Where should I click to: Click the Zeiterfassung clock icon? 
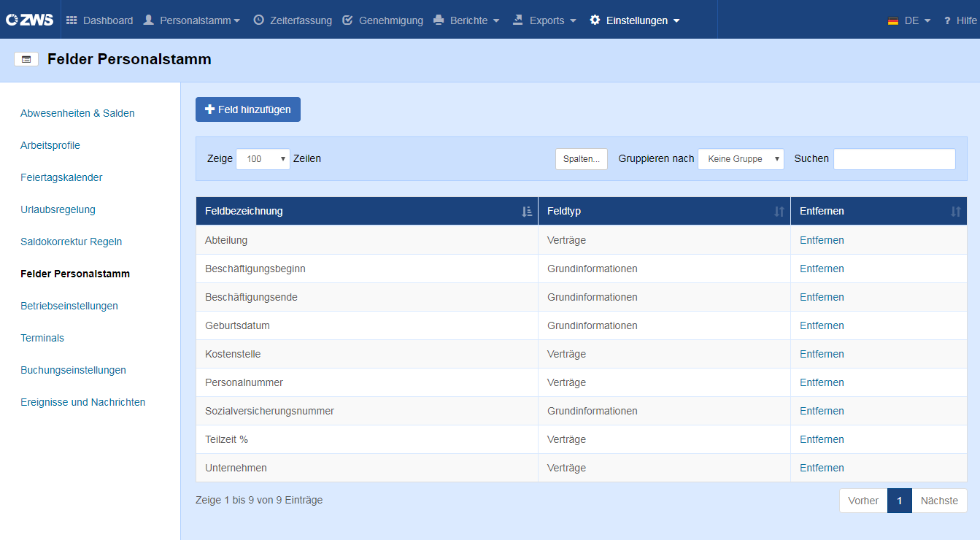258,20
